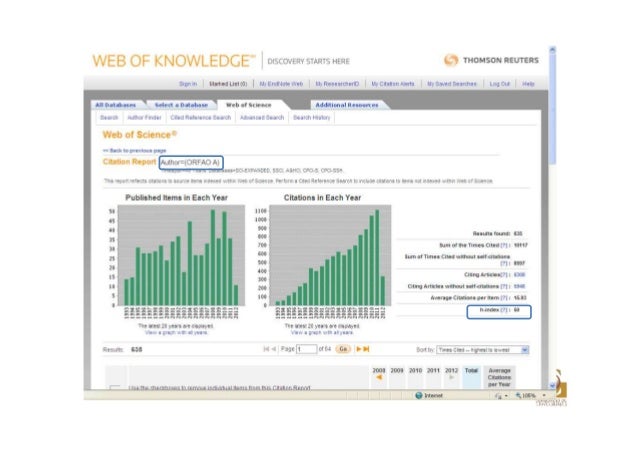Open the zoom level 100% control
The width and height of the screenshot is (638, 451).
pos(531,395)
